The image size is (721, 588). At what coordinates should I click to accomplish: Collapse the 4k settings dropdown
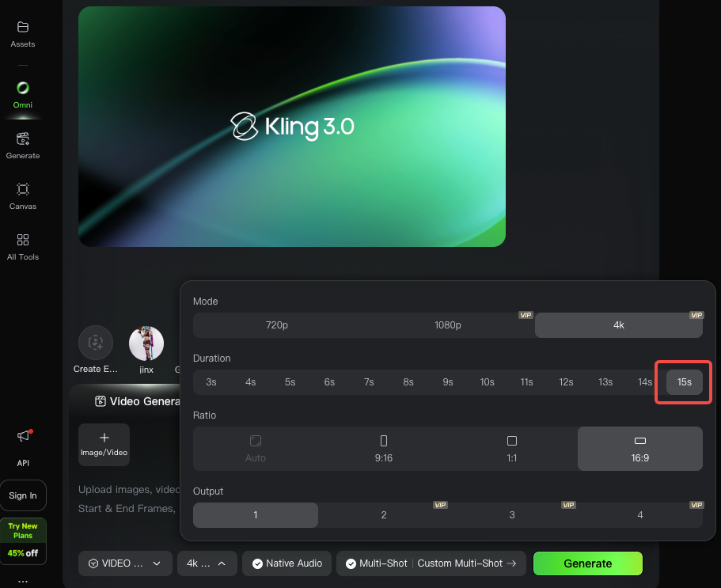tap(207, 563)
